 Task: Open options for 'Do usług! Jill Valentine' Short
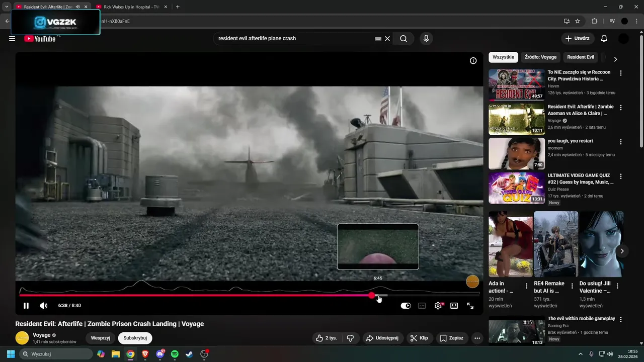point(617,286)
